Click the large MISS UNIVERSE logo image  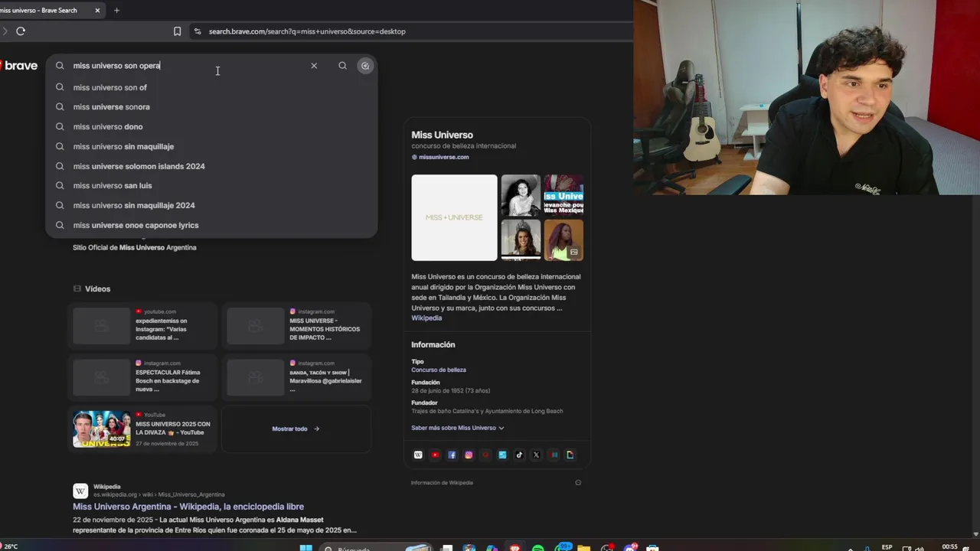pyautogui.click(x=454, y=217)
